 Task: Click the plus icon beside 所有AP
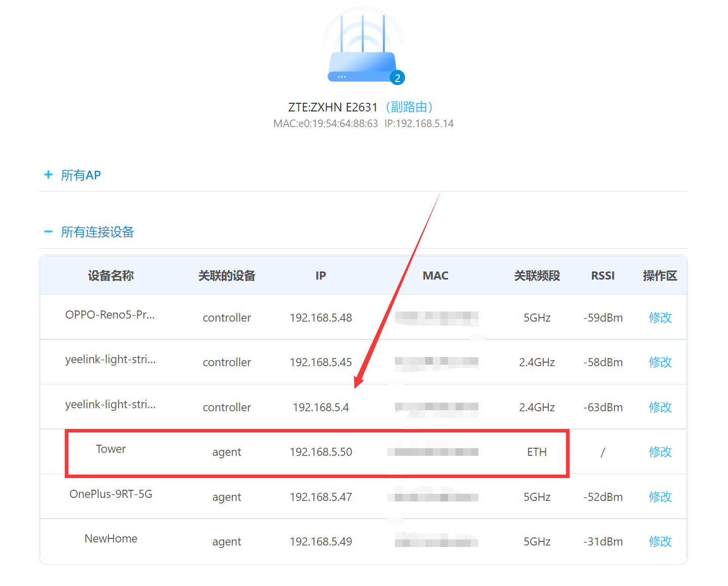pyautogui.click(x=48, y=175)
